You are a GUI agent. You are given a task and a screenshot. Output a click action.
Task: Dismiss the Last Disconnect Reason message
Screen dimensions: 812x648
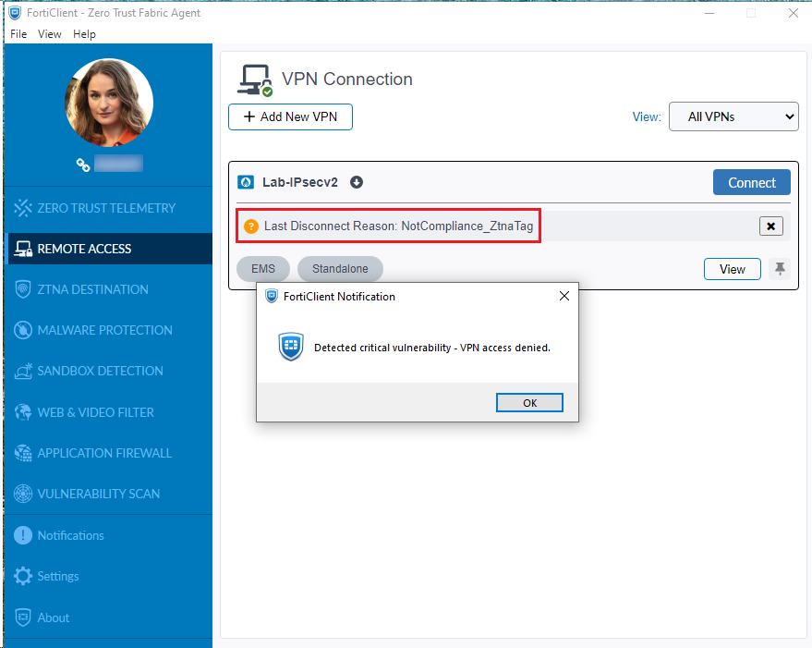click(x=771, y=226)
